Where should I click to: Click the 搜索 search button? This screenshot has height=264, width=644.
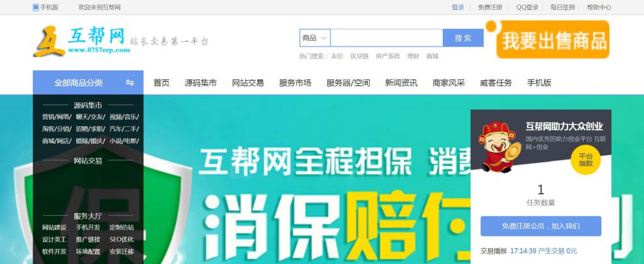[x=463, y=38]
